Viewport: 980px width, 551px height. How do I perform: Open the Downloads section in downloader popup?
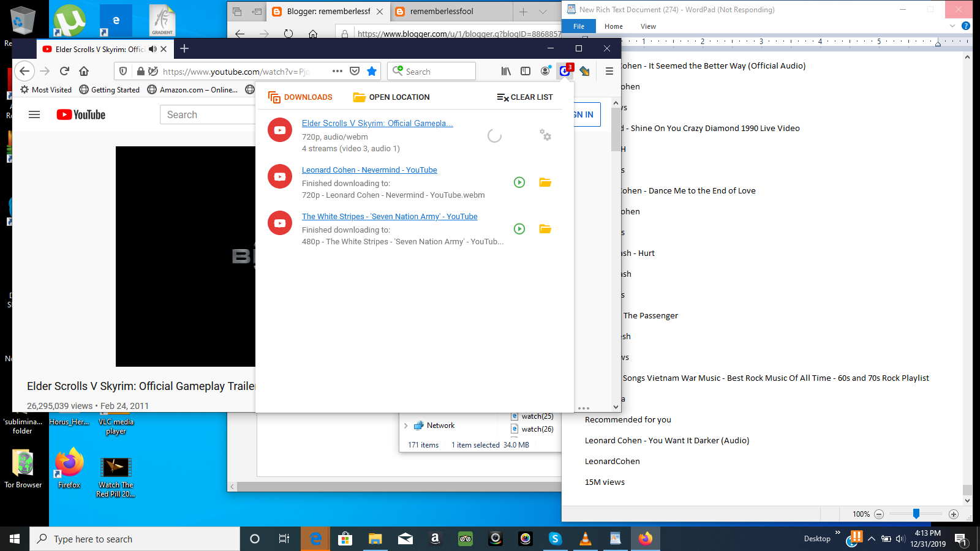pyautogui.click(x=300, y=97)
